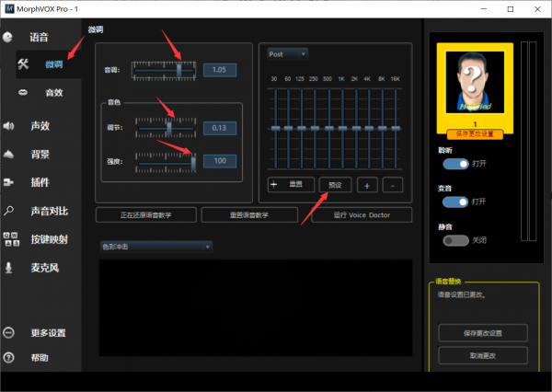Open the 色彩冲击 dropdown

[156, 247]
